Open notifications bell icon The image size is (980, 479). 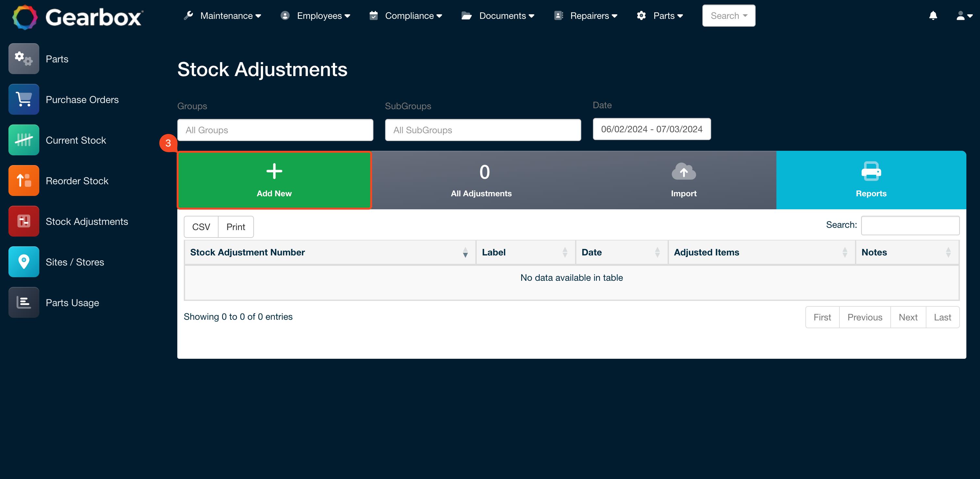933,16
